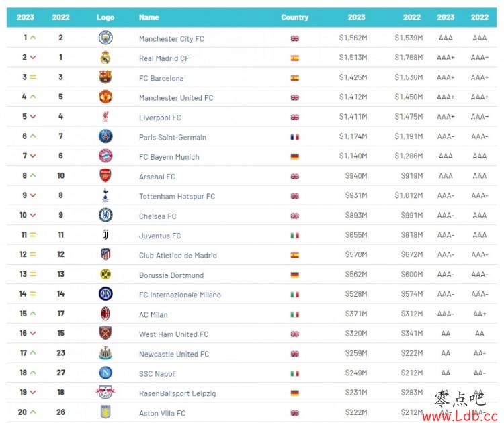Open the Manchester United FC name link
This screenshot has width=504, height=423.
coord(176,98)
